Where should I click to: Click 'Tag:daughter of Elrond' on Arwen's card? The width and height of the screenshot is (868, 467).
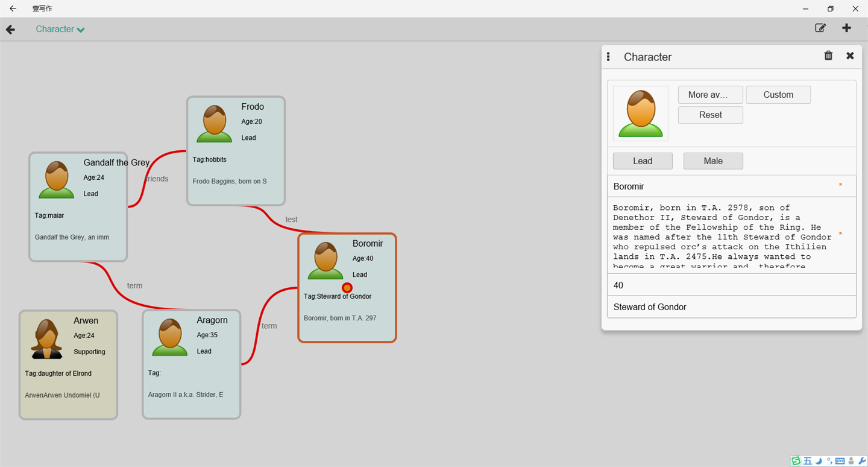point(58,373)
